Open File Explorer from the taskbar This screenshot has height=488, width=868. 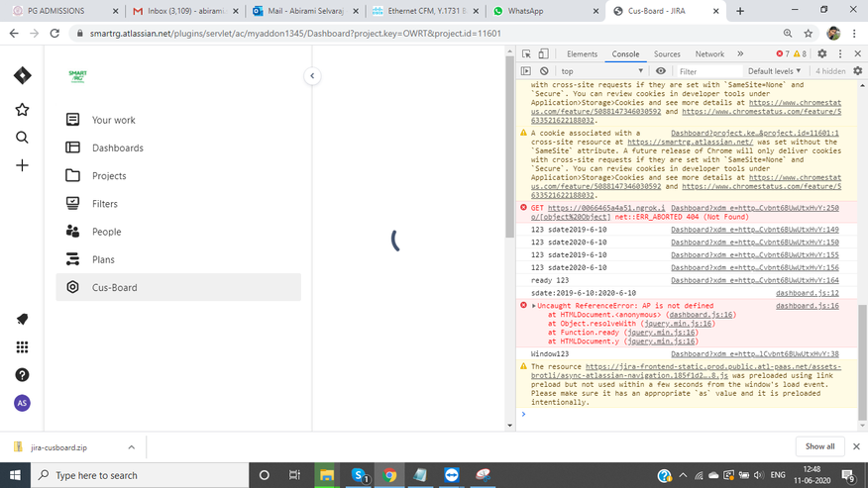(x=327, y=475)
